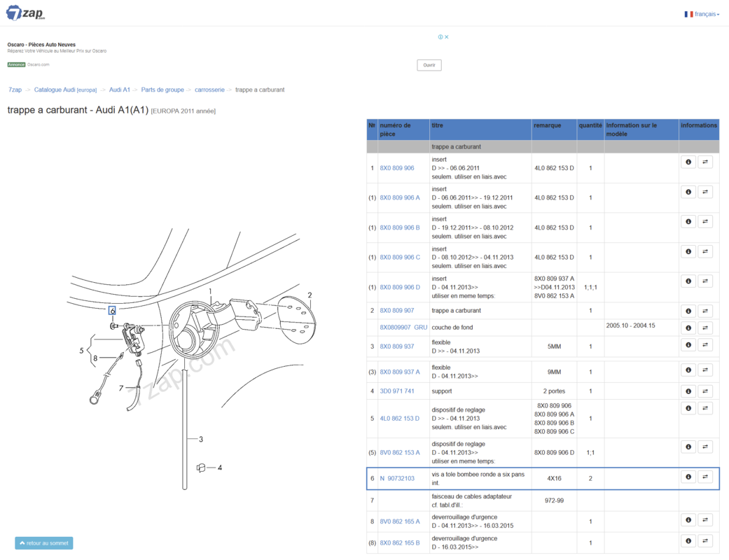Click part number 8V0 862 153 A link

click(x=400, y=453)
